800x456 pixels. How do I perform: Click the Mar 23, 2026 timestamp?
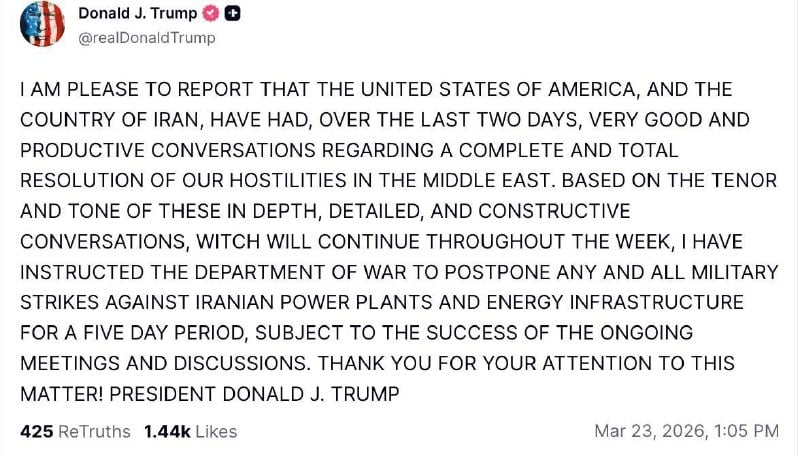(648, 431)
